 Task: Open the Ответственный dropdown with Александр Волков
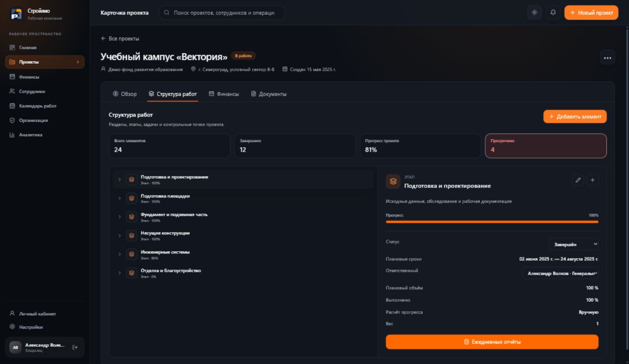click(x=560, y=273)
